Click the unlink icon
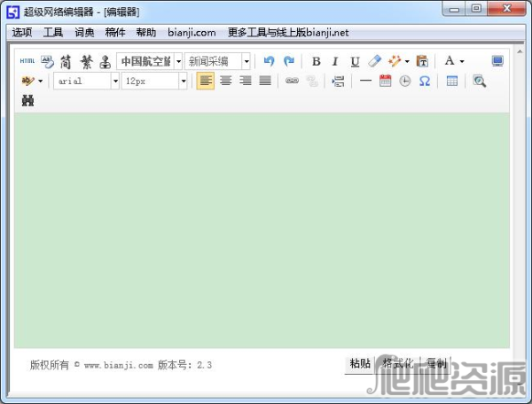 pyautogui.click(x=312, y=81)
